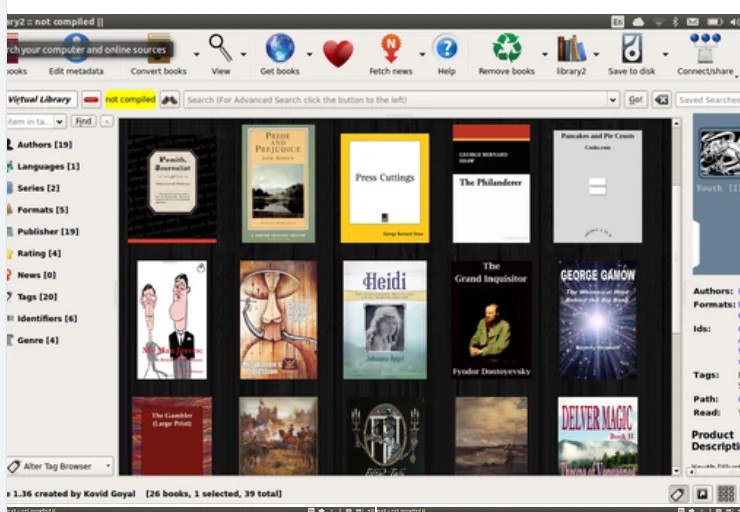Open the Alter Tag Browser dropdown
Screen dimensions: 740x512
point(60,466)
